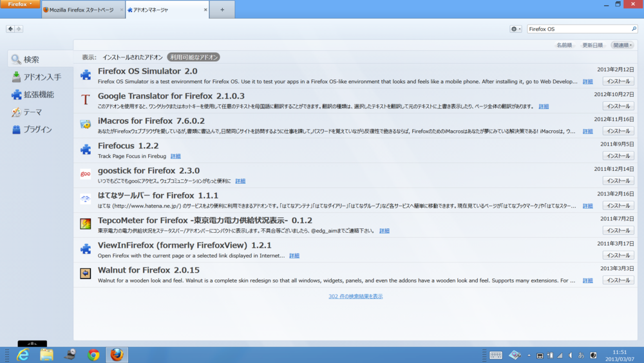
Task: Open the gear tools dropdown for add-ons
Action: pyautogui.click(x=515, y=29)
